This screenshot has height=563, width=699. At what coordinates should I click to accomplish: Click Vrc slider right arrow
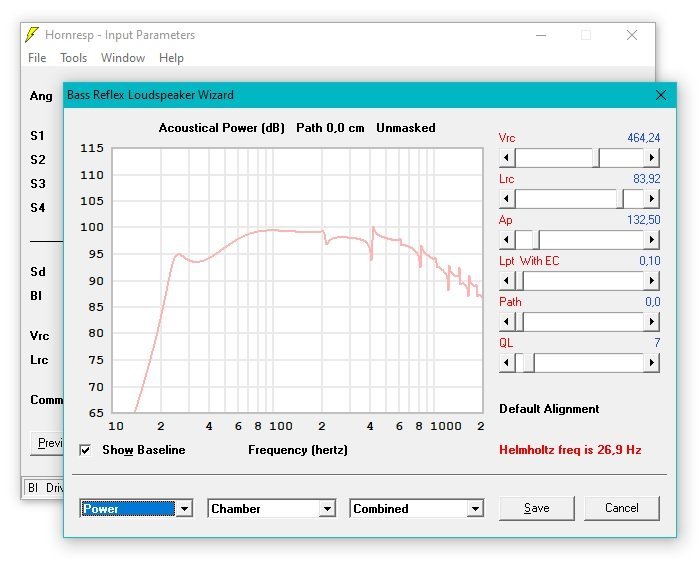pyautogui.click(x=651, y=158)
